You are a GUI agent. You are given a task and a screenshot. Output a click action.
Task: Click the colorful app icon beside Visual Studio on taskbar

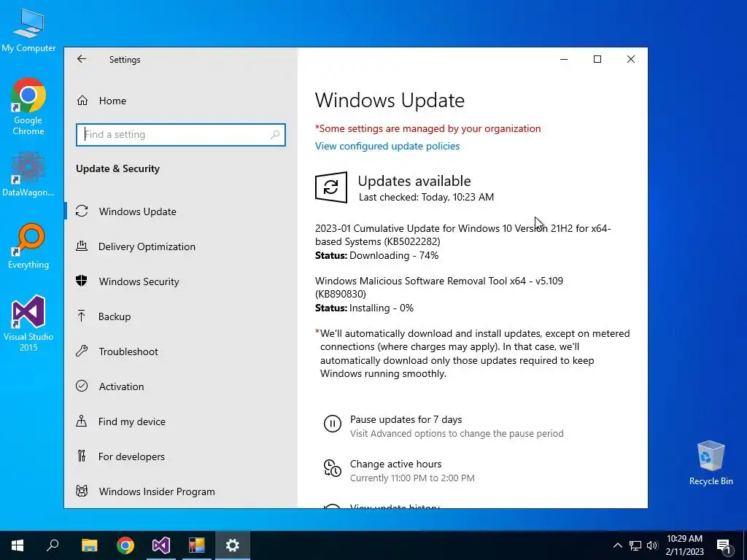[x=197, y=545]
